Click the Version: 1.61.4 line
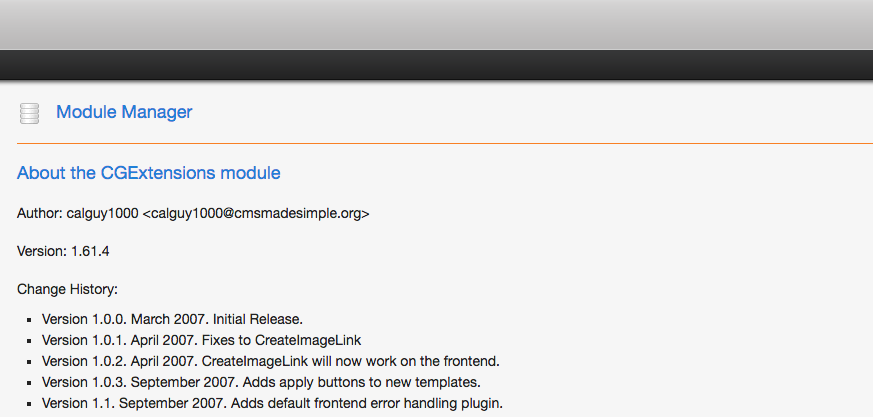873x417 pixels. (63, 251)
